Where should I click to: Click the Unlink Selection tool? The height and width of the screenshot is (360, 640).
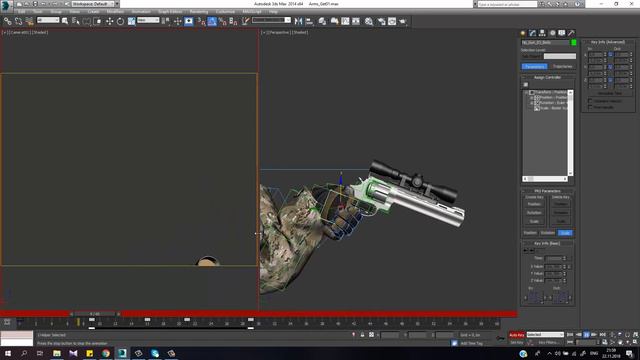pos(18,21)
